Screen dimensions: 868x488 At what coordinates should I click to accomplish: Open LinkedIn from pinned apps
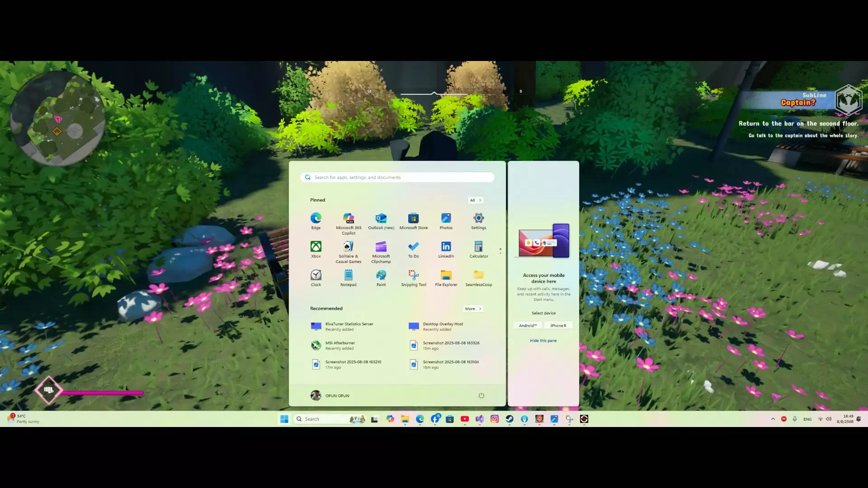pos(446,249)
